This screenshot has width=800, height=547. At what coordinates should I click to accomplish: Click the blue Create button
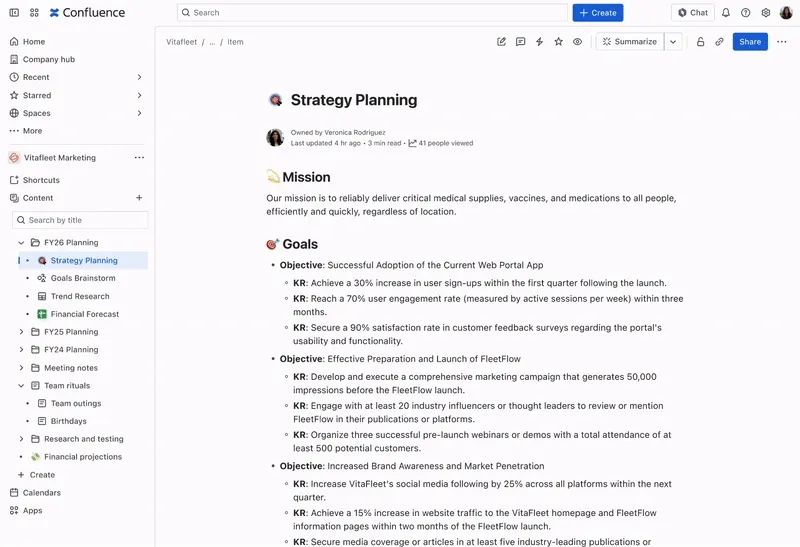pos(597,13)
